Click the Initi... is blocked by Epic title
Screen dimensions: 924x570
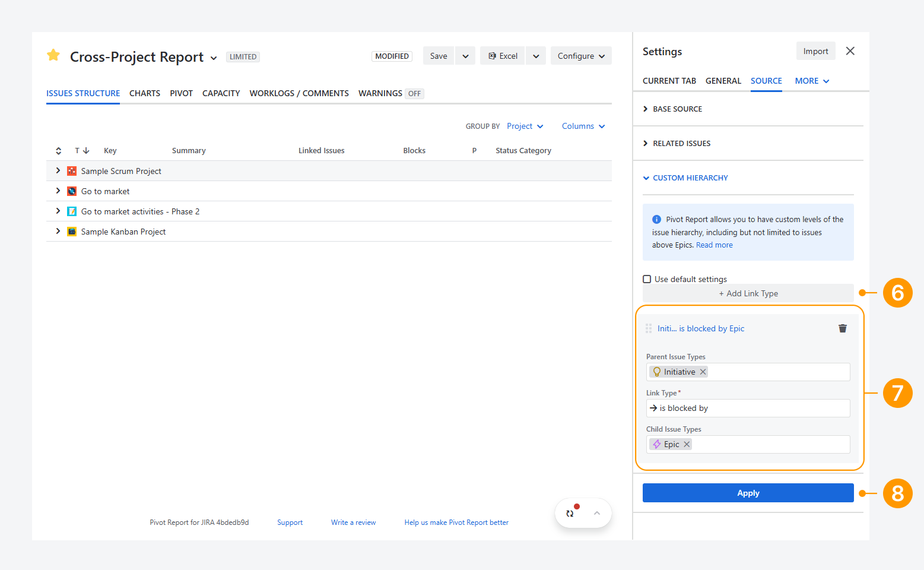[x=701, y=328]
